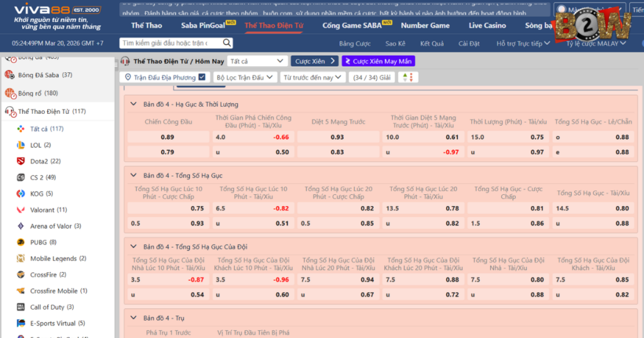Switch to the Number Game tab
The height and width of the screenshot is (338, 644).
pos(425,26)
